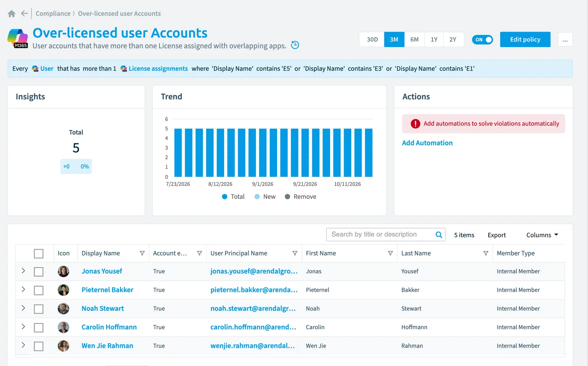Toggle the Remove series legend swatch
The width and height of the screenshot is (588, 366).
pos(287,197)
